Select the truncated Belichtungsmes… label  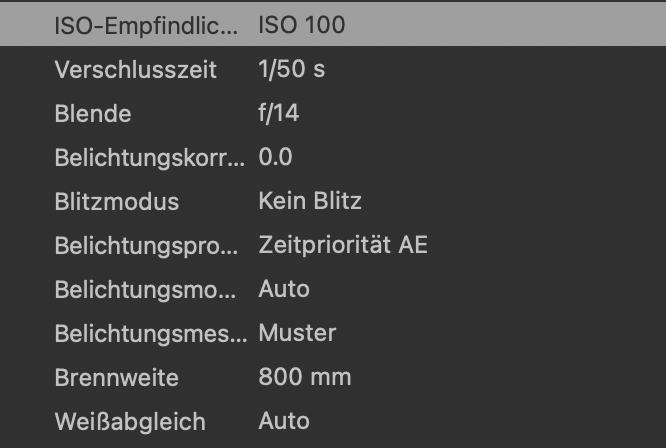[150, 334]
